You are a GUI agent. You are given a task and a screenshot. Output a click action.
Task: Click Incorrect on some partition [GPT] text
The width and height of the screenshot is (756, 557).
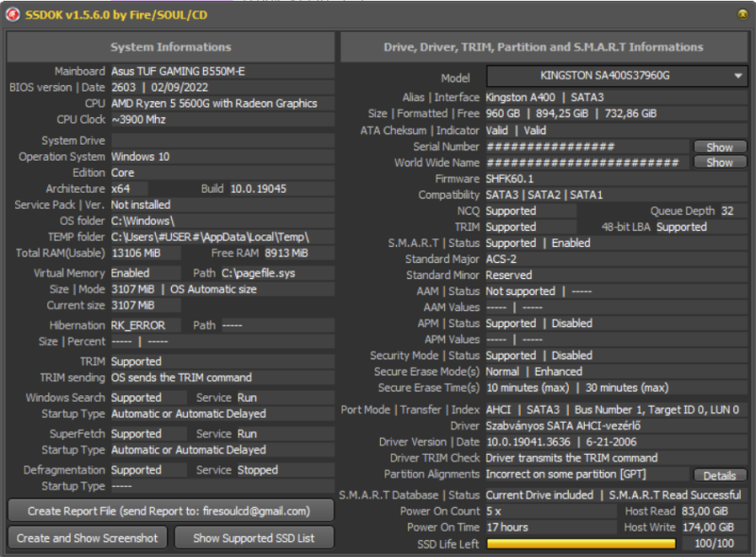[565, 475]
